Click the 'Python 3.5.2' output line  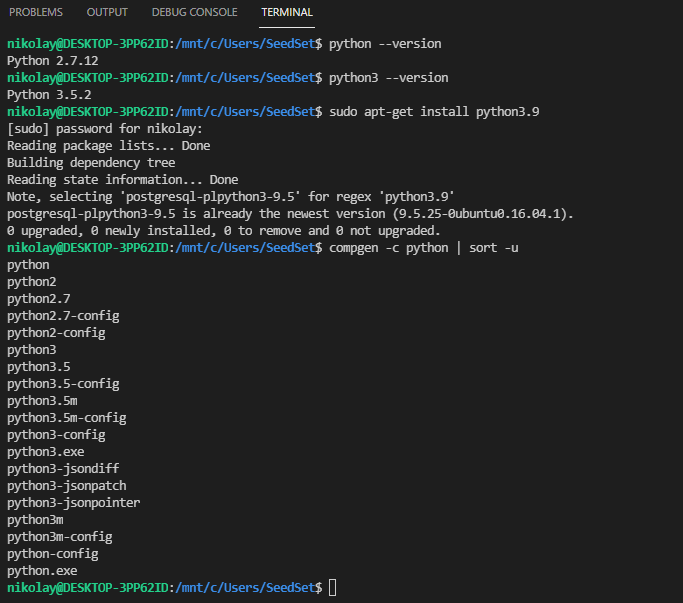point(49,95)
